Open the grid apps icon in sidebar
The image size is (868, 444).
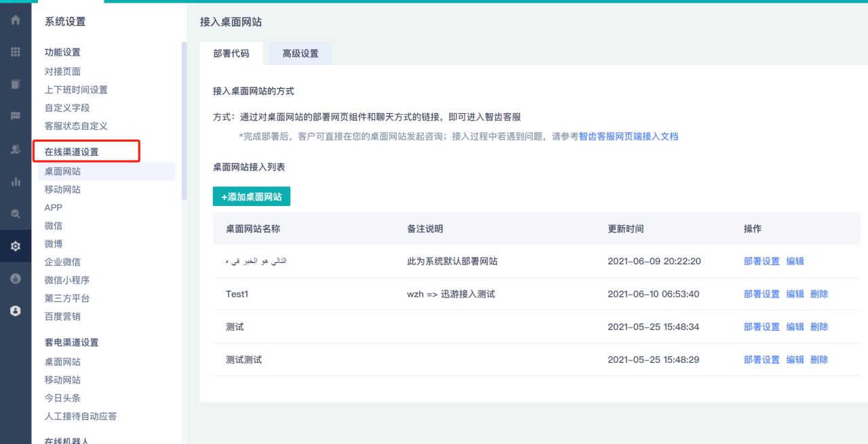click(15, 52)
